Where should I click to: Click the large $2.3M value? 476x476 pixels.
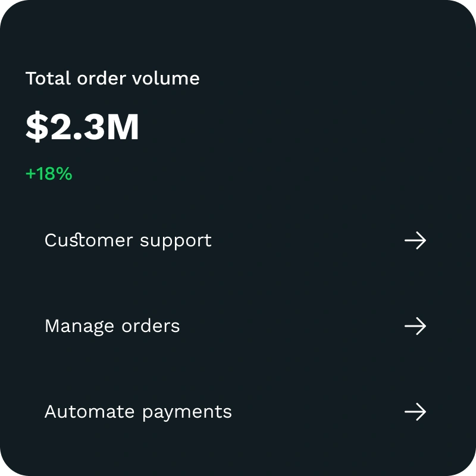pyautogui.click(x=82, y=127)
